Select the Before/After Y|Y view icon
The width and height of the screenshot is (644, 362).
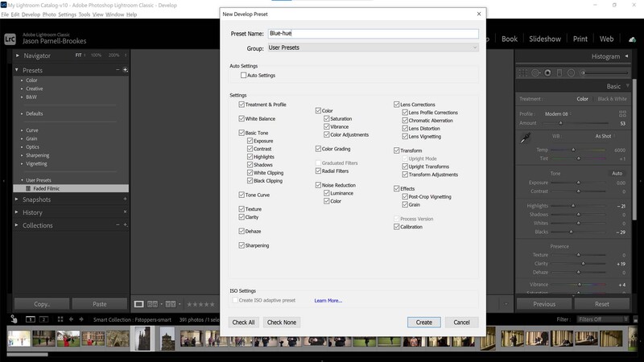(171, 304)
